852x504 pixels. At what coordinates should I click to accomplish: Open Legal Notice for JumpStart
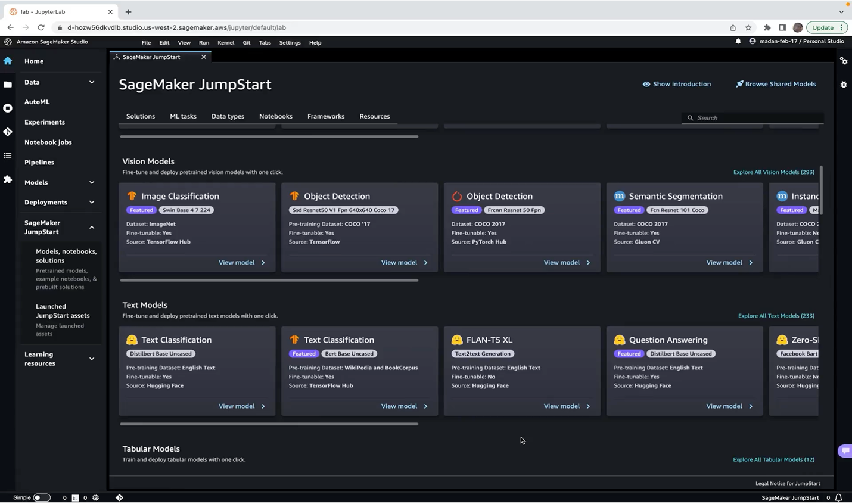click(x=788, y=483)
